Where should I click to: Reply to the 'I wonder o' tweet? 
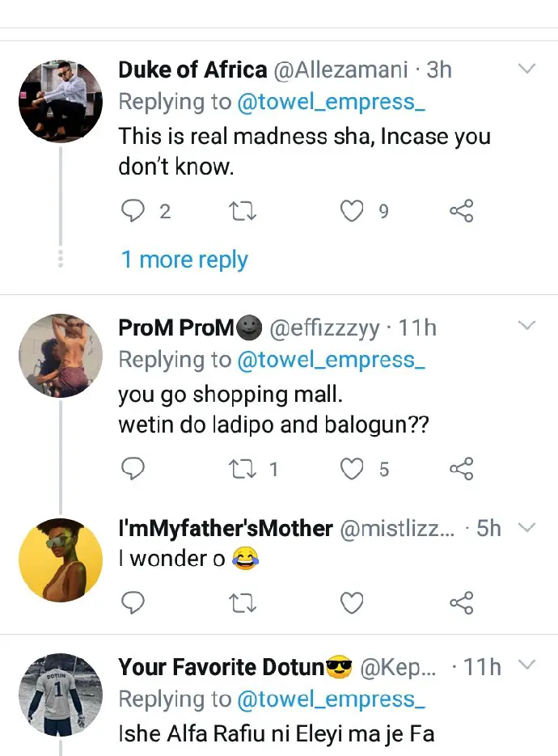[x=133, y=602]
